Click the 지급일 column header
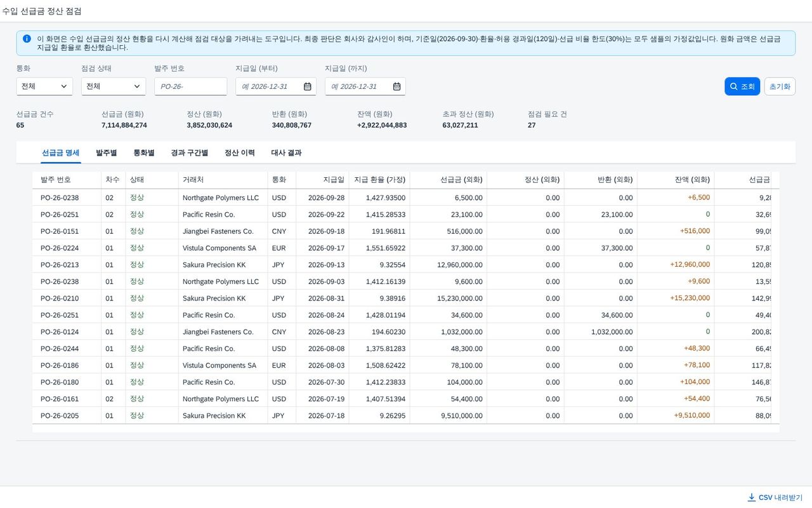 coord(322,180)
